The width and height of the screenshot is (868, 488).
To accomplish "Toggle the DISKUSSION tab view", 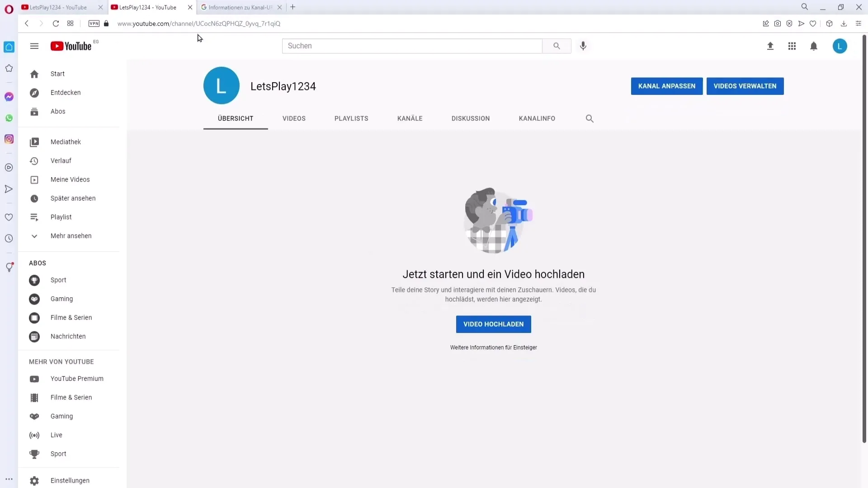I will point(470,118).
